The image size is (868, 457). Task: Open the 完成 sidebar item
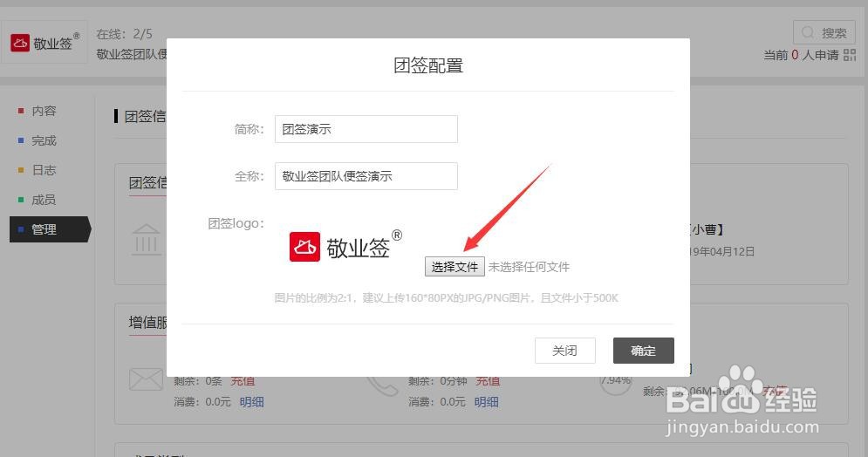pyautogui.click(x=44, y=140)
